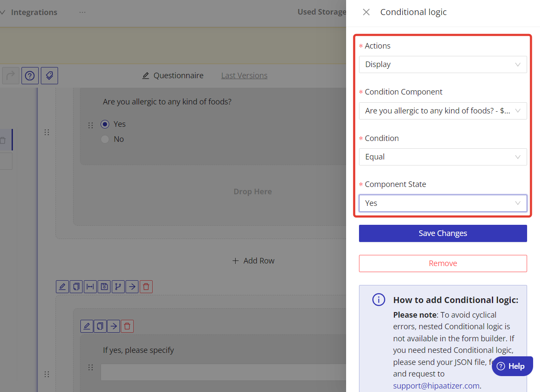The image size is (540, 392).
Task: Open the Integrations menu
Action: tap(34, 12)
